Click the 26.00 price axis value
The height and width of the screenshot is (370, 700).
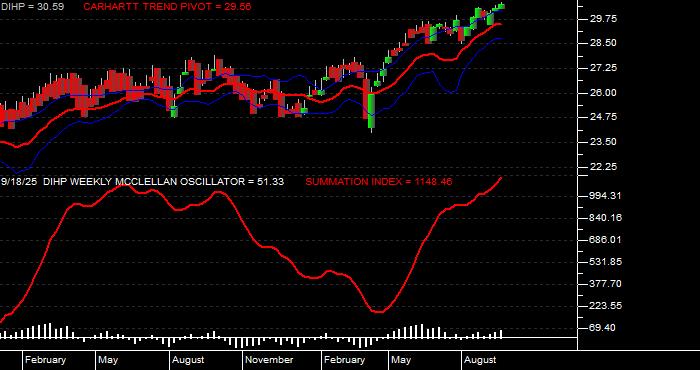[x=605, y=93]
